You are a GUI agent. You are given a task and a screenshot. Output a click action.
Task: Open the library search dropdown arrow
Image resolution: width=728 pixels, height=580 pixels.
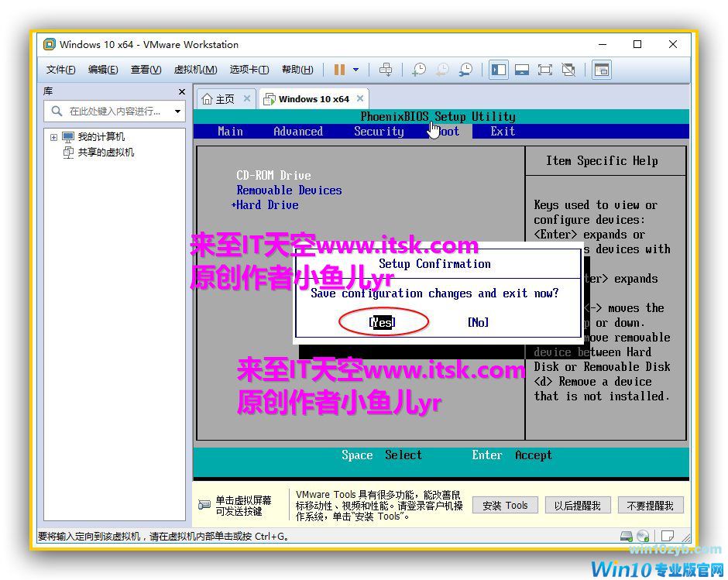point(177,112)
